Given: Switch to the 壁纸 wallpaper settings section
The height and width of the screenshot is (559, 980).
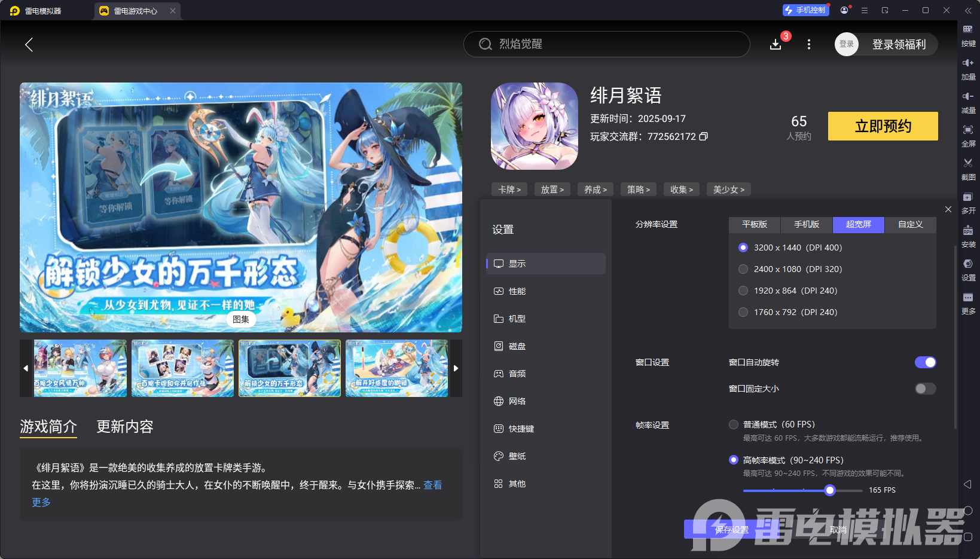Looking at the screenshot, I should pyautogui.click(x=517, y=456).
